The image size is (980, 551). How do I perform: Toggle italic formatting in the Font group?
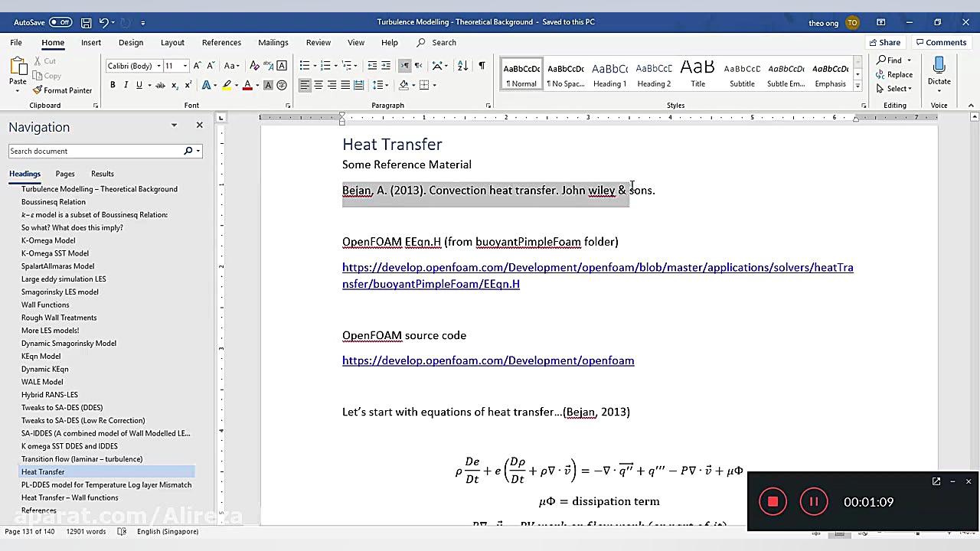click(126, 85)
